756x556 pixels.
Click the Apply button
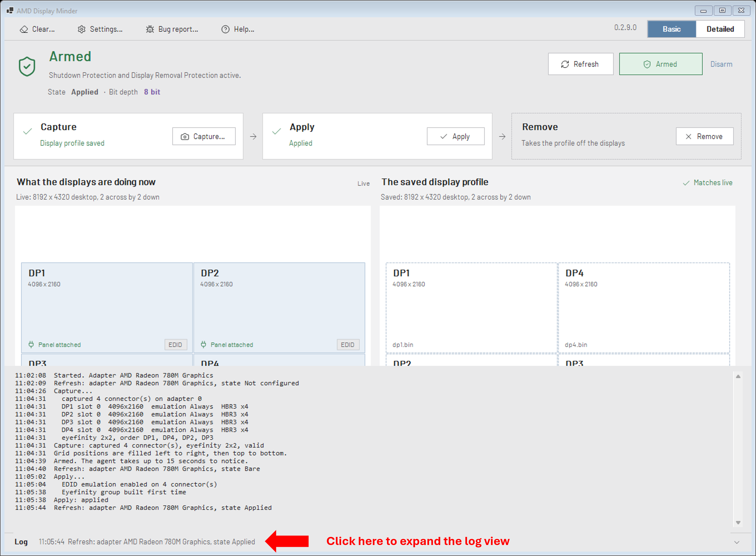455,136
